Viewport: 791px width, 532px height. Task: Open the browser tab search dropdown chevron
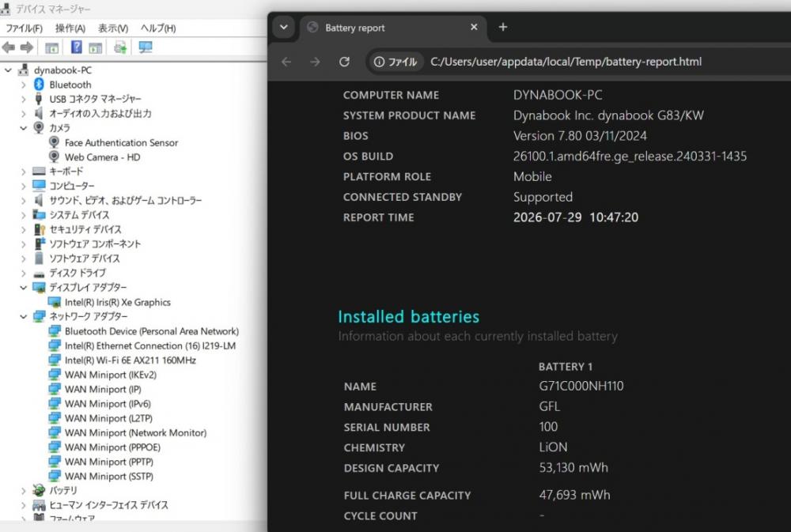tap(284, 27)
